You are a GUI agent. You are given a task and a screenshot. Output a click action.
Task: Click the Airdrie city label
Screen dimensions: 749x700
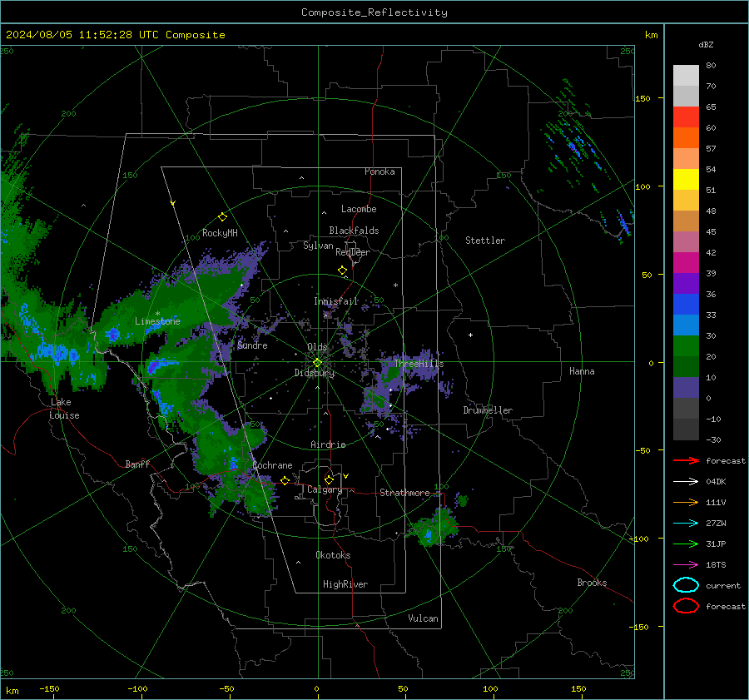tap(328, 444)
